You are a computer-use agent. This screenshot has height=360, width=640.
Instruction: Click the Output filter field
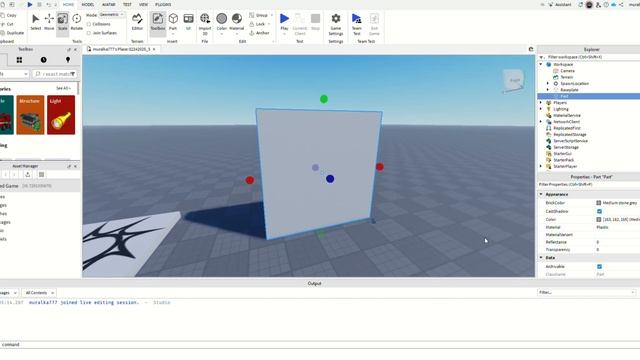click(587, 293)
